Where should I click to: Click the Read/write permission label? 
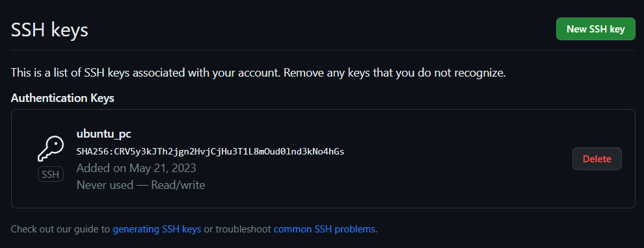pos(178,185)
